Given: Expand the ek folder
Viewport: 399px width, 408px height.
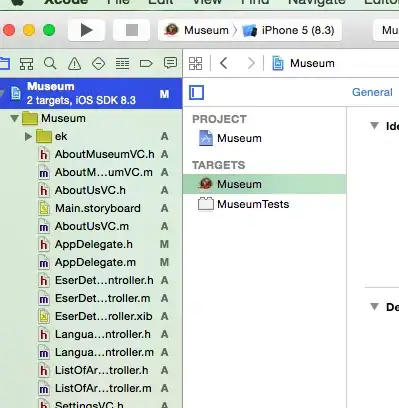Looking at the screenshot, I should pyautogui.click(x=28, y=136).
